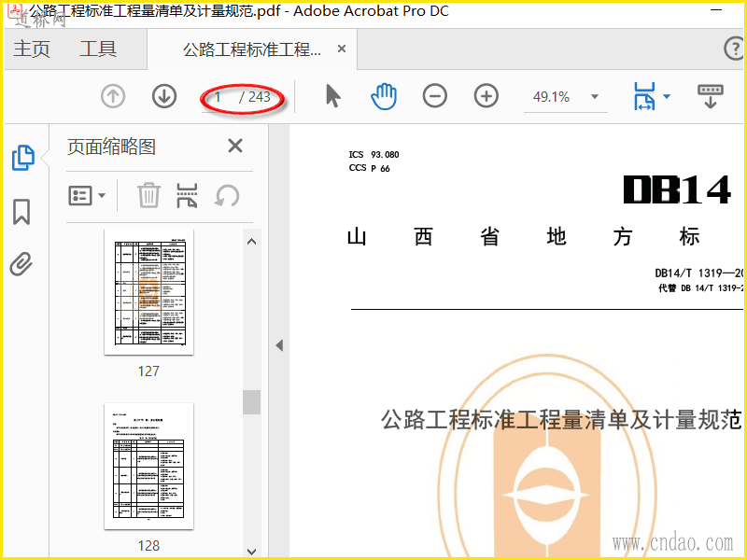
Task: Click the fit page width icon
Action: click(644, 96)
